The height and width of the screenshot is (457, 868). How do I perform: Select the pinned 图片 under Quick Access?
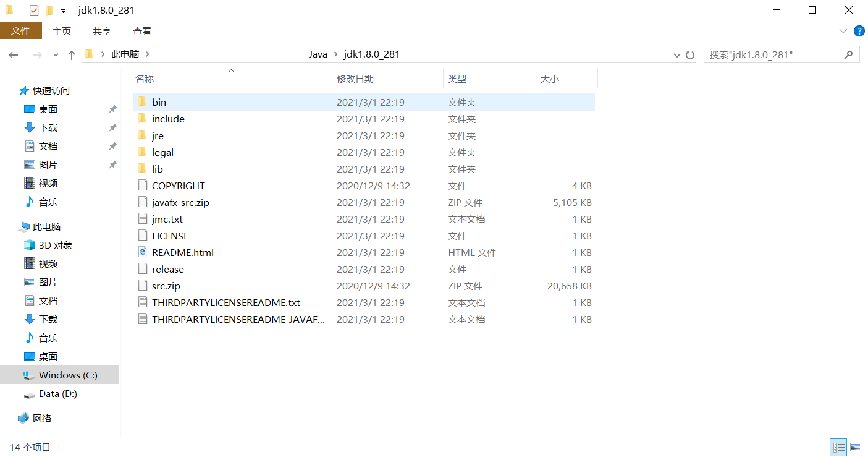click(x=48, y=165)
